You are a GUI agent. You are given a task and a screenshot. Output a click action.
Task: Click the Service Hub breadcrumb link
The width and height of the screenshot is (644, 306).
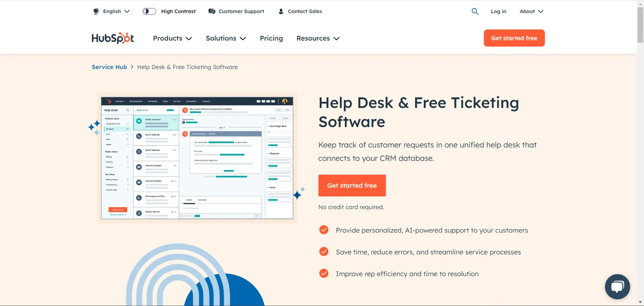(x=110, y=67)
